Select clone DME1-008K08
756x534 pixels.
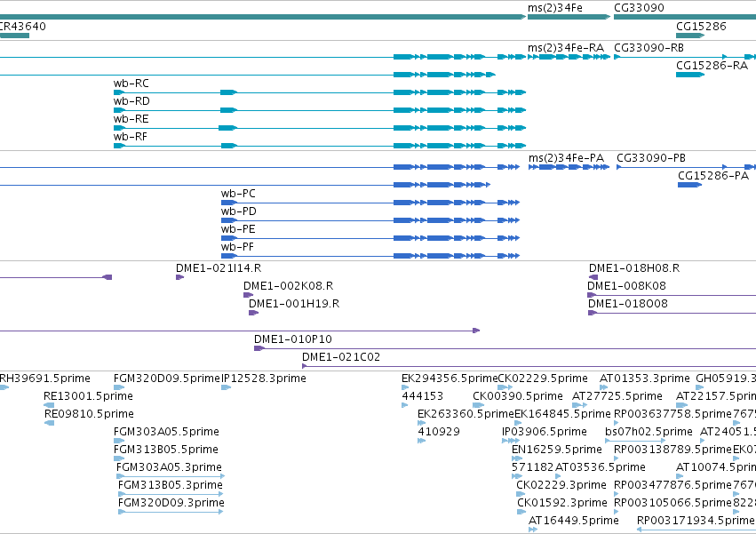point(626,286)
